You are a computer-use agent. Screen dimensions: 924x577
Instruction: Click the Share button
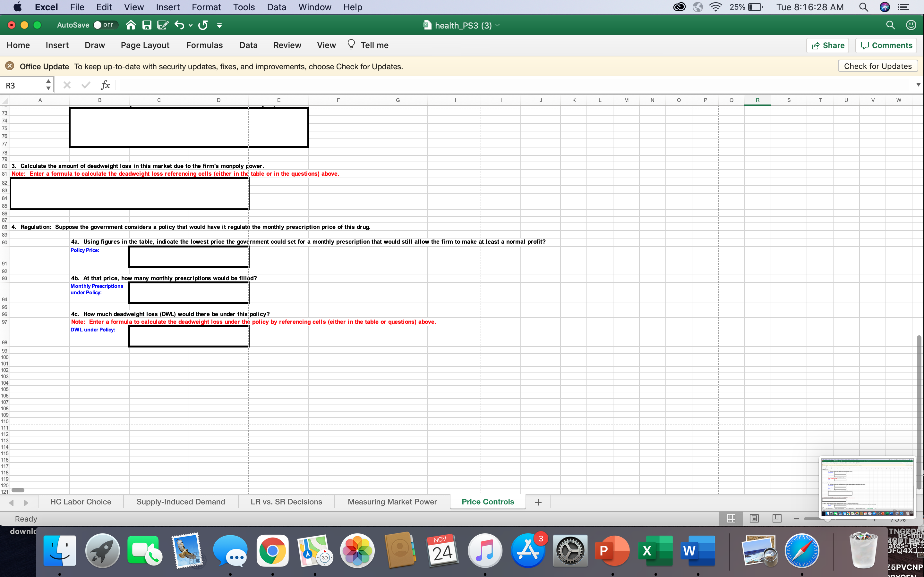[x=828, y=45]
